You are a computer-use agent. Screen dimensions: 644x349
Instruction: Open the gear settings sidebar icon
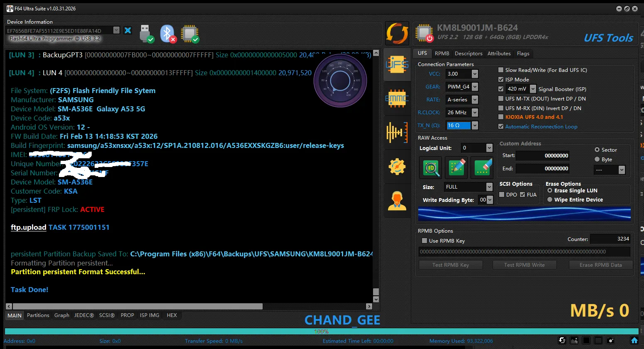397,167
